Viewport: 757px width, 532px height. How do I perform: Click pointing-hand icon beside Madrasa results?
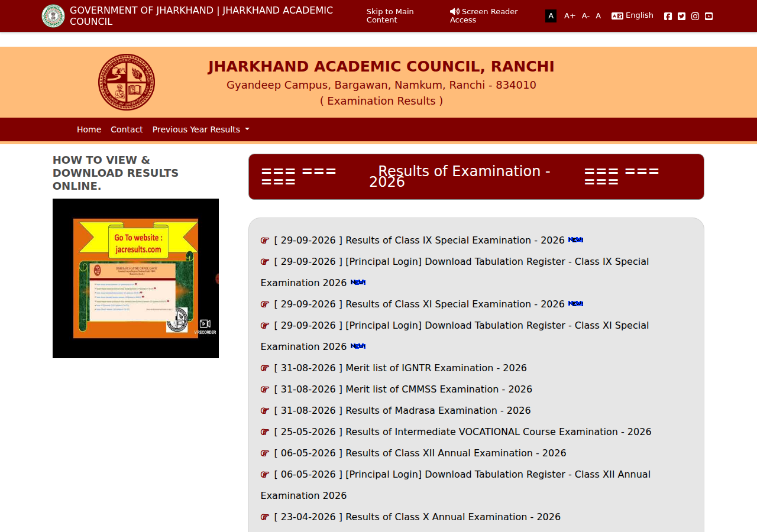point(265,411)
